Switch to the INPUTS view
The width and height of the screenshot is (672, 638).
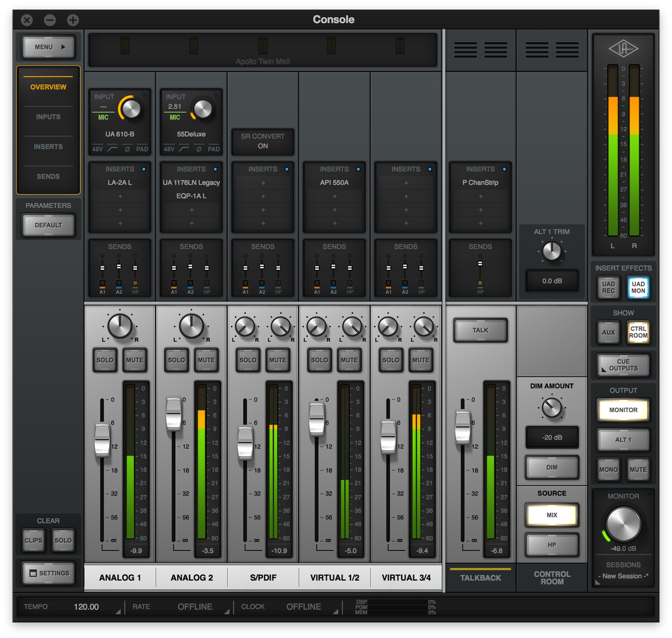(x=49, y=117)
